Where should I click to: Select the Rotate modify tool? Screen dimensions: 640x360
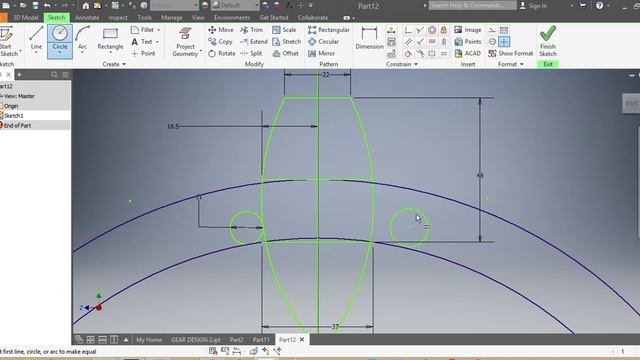pos(222,53)
